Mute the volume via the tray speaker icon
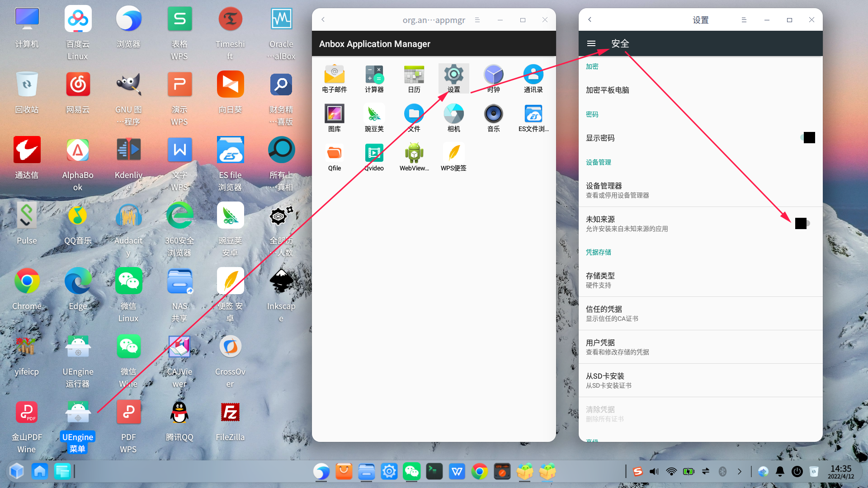Viewport: 868px width, 488px height. (x=653, y=471)
